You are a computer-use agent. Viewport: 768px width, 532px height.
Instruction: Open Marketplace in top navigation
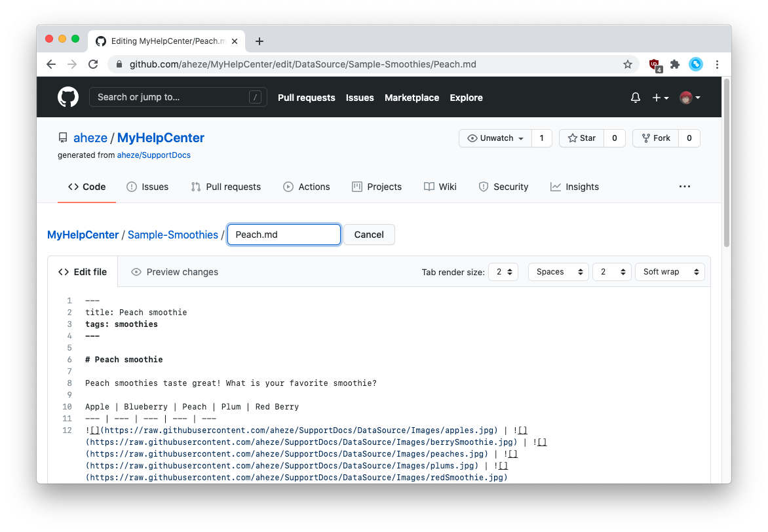pyautogui.click(x=412, y=98)
